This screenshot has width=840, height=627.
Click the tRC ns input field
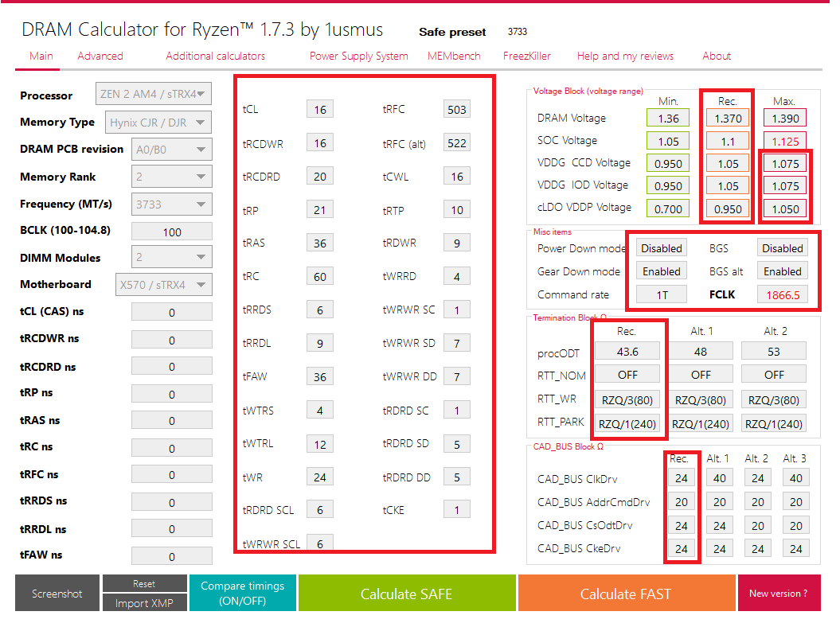(x=171, y=448)
